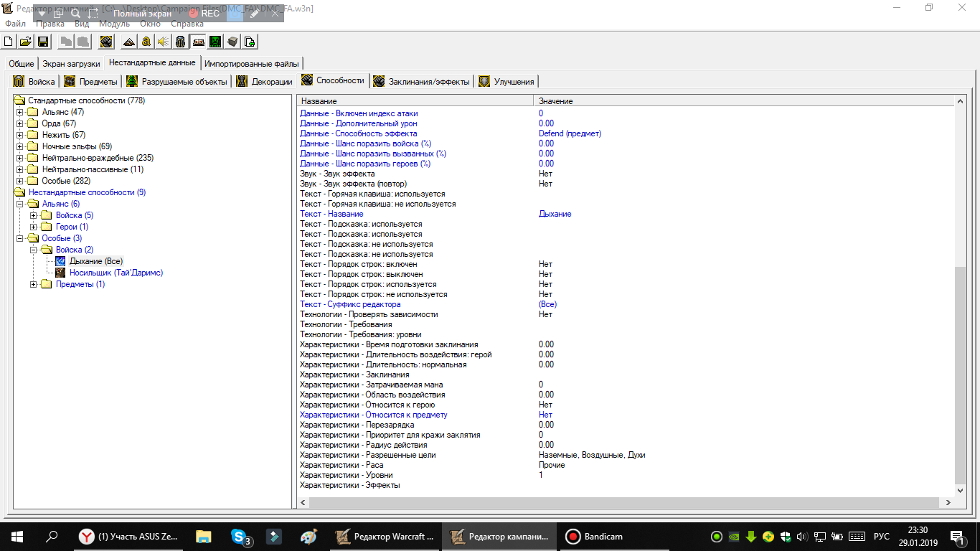Open the Разрушаемые объекты tab
This screenshot has height=551, width=980.
[177, 81]
